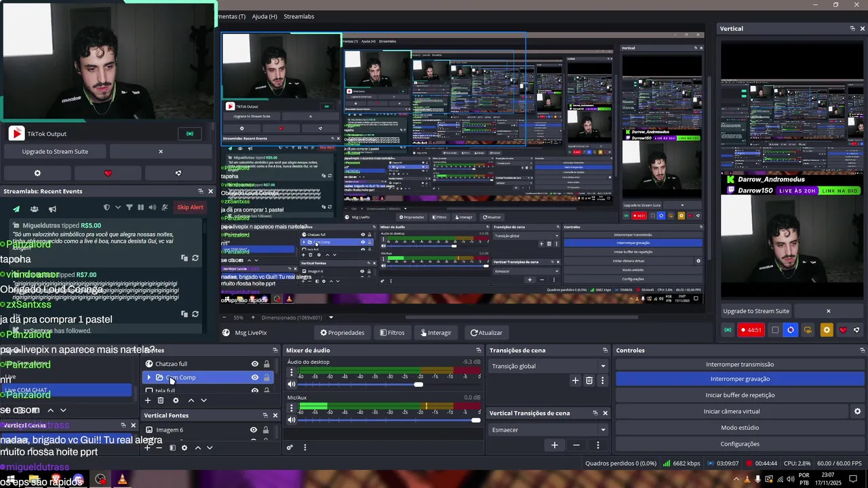Open Áudio do desktop three-dot menu
The height and width of the screenshot is (488, 868).
click(x=292, y=372)
